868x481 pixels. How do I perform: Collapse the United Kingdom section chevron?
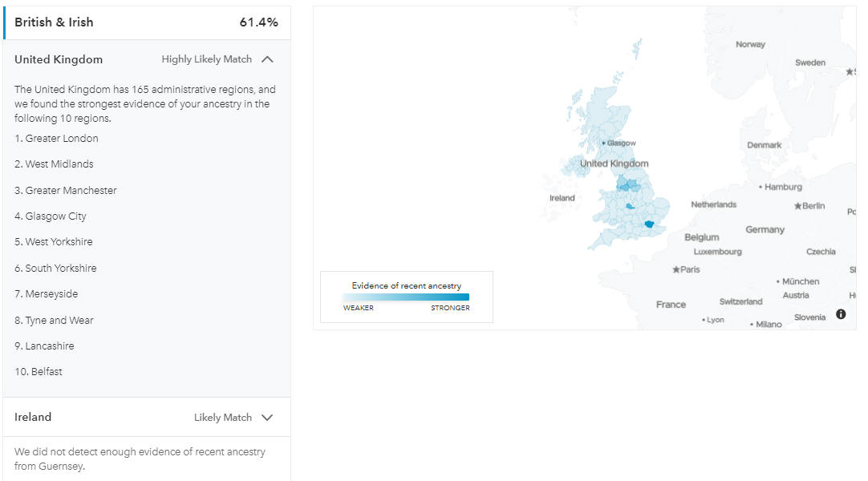[x=267, y=59]
